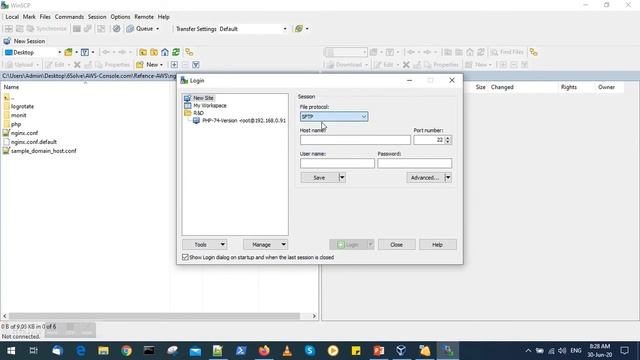Click the Rights column header in remote panel
This screenshot has height=360, width=640.
(x=569, y=87)
